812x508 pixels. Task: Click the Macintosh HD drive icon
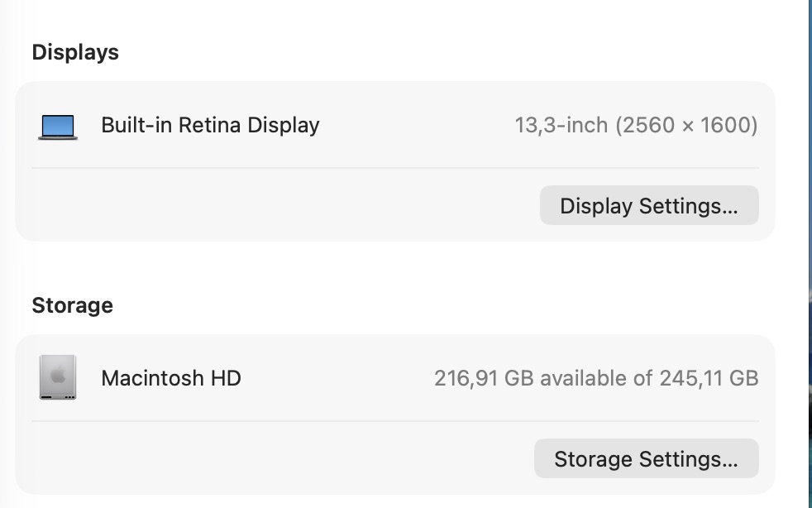tap(58, 378)
